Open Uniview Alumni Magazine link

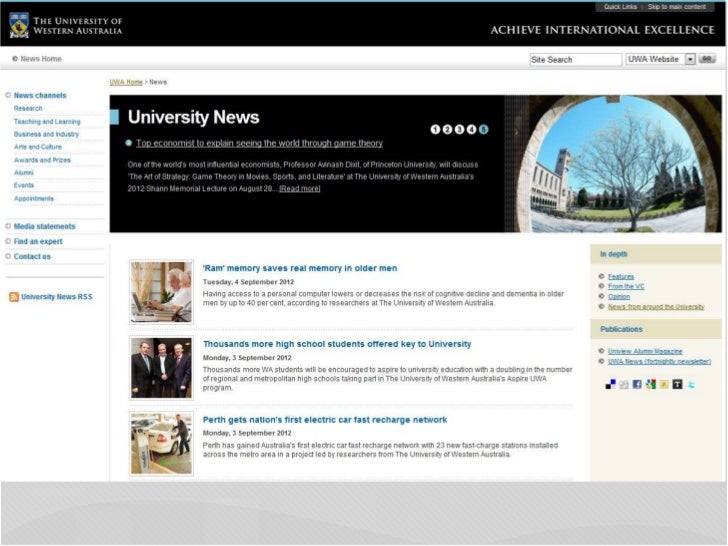coord(645,351)
